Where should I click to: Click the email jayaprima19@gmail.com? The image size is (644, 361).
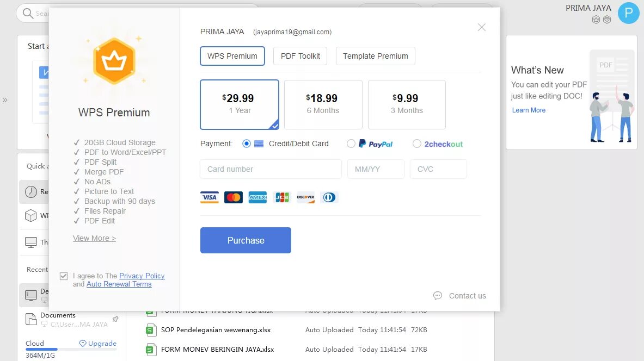pyautogui.click(x=292, y=32)
